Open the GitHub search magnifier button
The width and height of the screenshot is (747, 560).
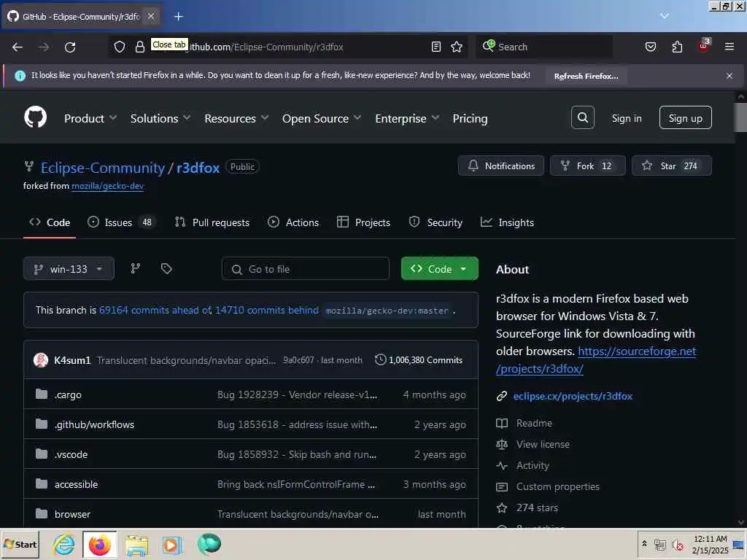(582, 117)
